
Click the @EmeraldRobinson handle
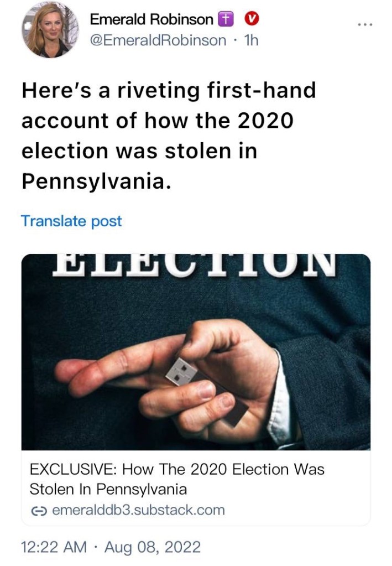tap(158, 40)
